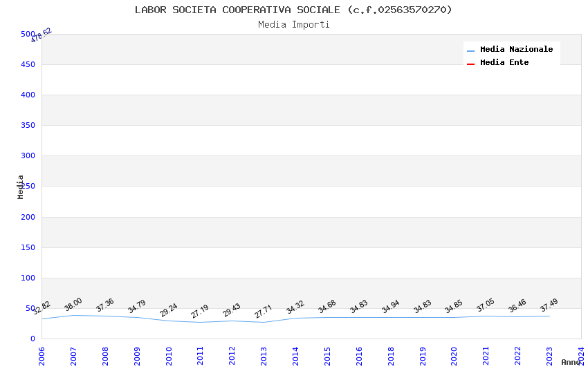This screenshot has height=380, width=588.
Task: Click the Media y-axis title
Action: click(21, 187)
